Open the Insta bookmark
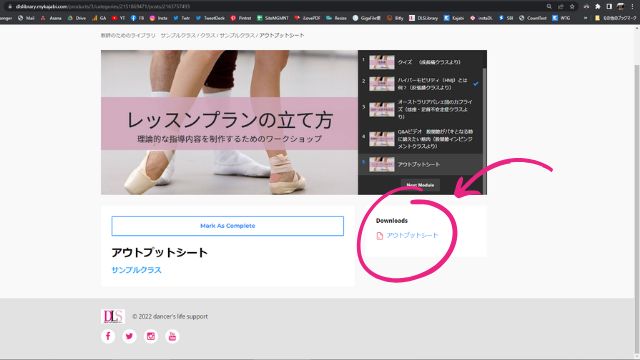 (x=158, y=18)
